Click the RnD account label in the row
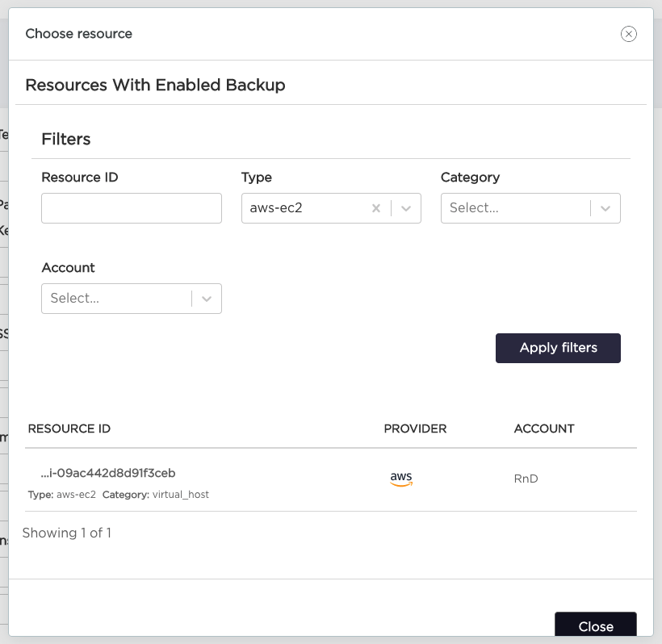662x644 pixels. point(525,479)
